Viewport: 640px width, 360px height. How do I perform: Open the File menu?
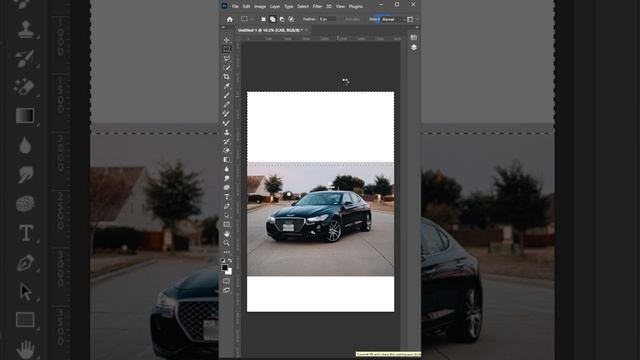click(x=235, y=6)
